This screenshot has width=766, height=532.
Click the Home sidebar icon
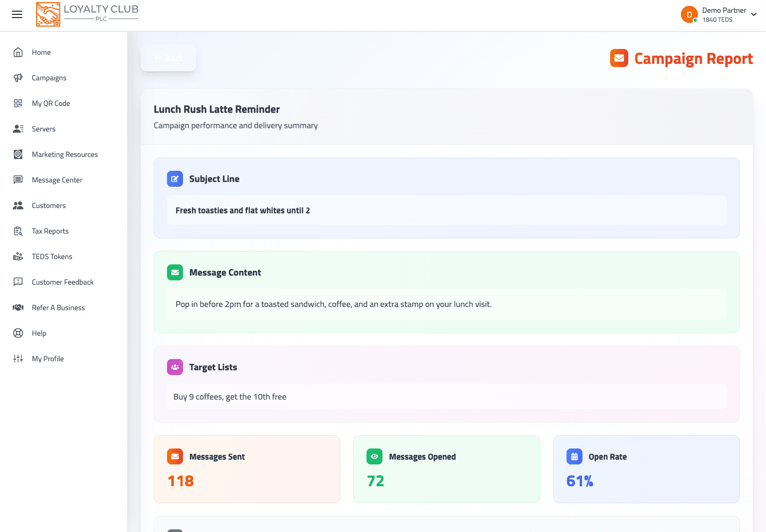click(18, 52)
